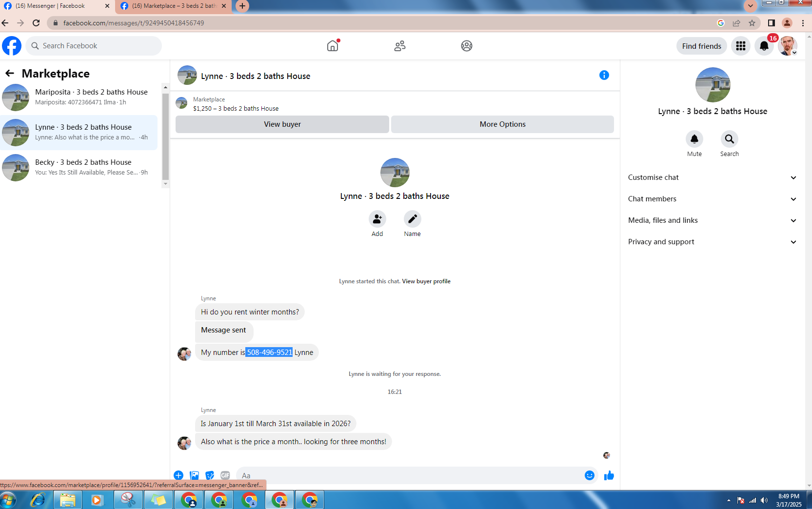Click the 'Hi do you rent winter months?' message

[x=250, y=312]
